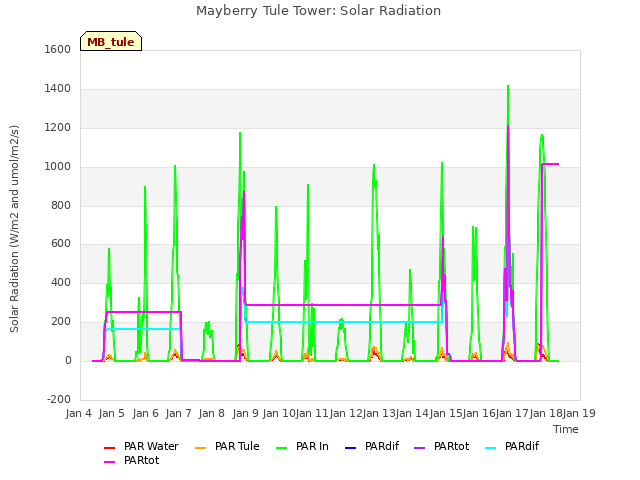The image size is (640, 480).
Task: Select the 0 y-axis tick label
Action: (68, 361)
